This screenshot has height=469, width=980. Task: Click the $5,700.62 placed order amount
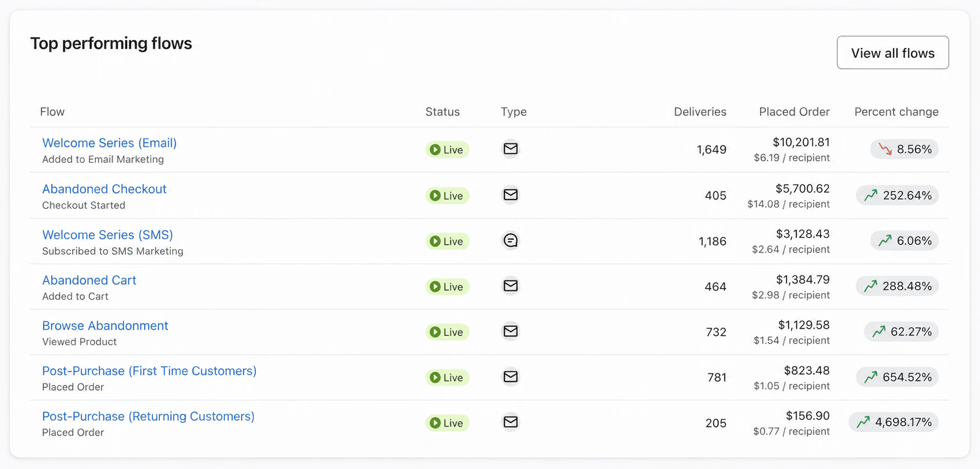click(802, 189)
